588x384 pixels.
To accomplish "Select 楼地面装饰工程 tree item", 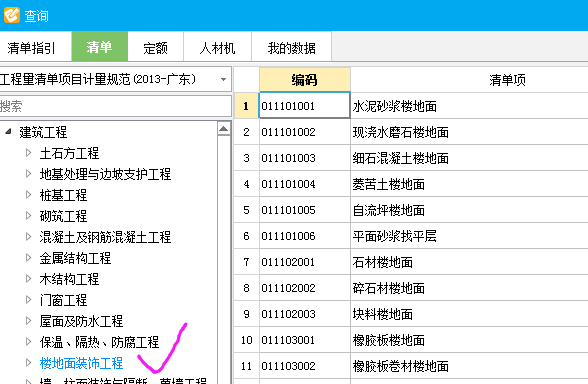I will click(x=81, y=363).
